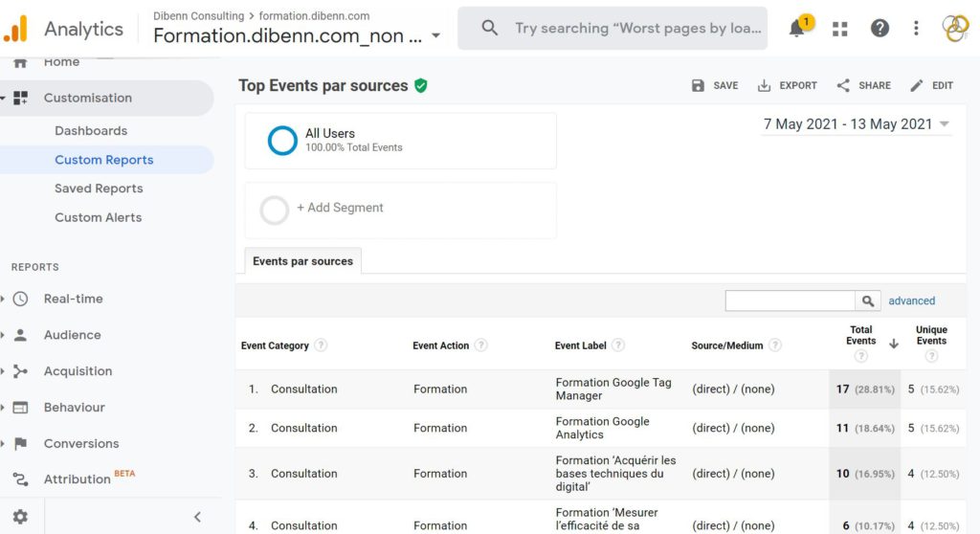Sort by Total Events descending arrow
This screenshot has height=534, width=980.
894,344
